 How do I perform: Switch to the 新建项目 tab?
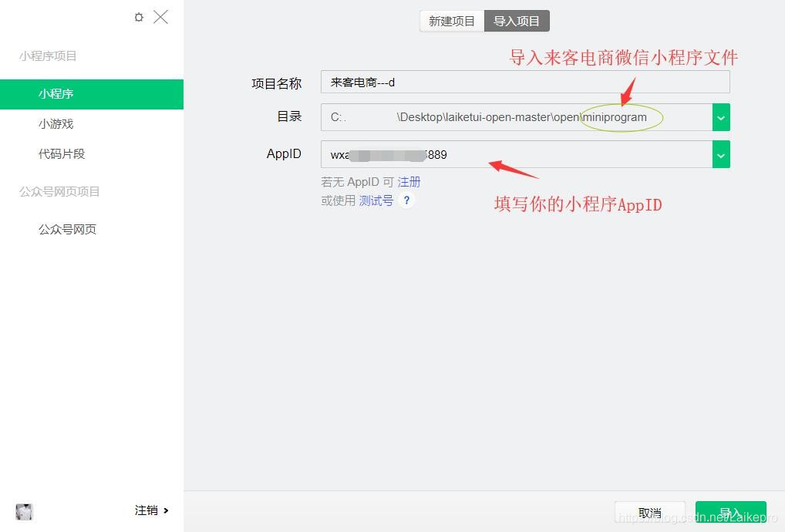pyautogui.click(x=451, y=21)
